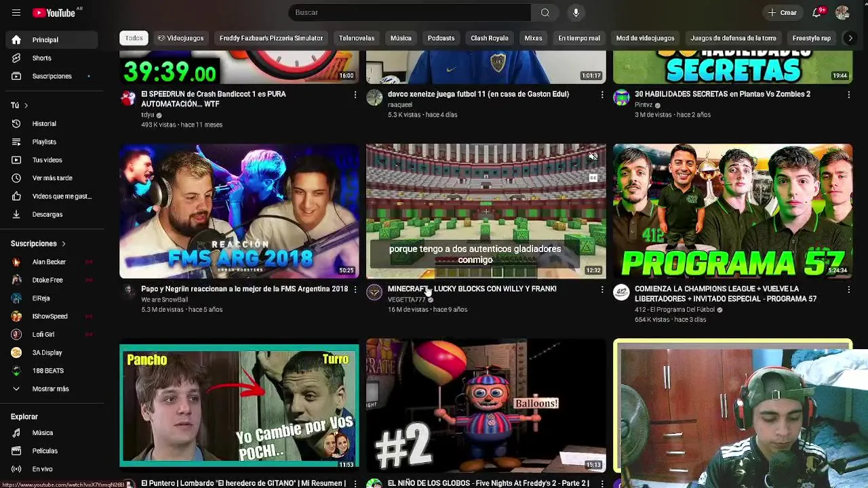The height and width of the screenshot is (488, 868).
Task: Start voice search with microphone icon
Action: point(576,12)
